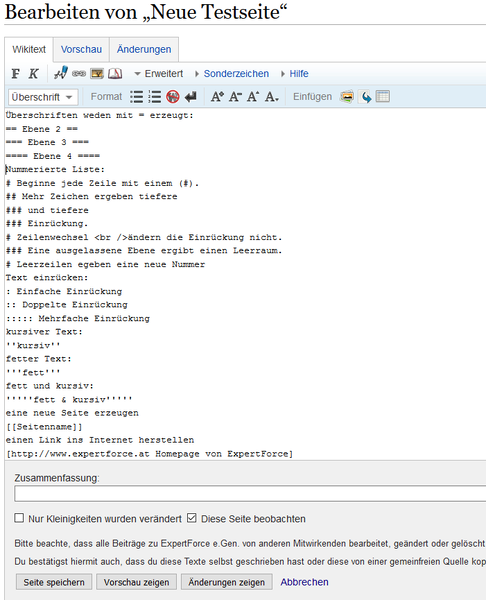Insert signature and timestamp
This screenshot has width=486, height=600.
click(x=61, y=73)
